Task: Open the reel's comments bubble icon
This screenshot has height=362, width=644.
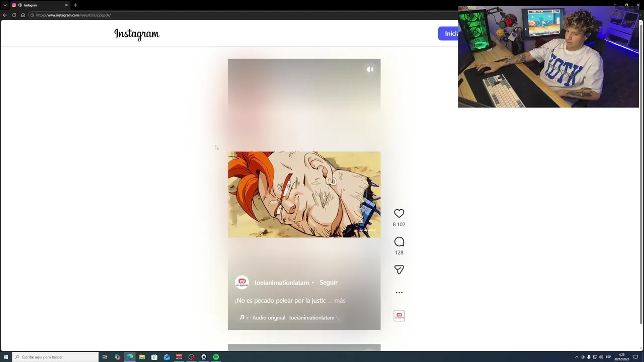Action: pyautogui.click(x=399, y=242)
